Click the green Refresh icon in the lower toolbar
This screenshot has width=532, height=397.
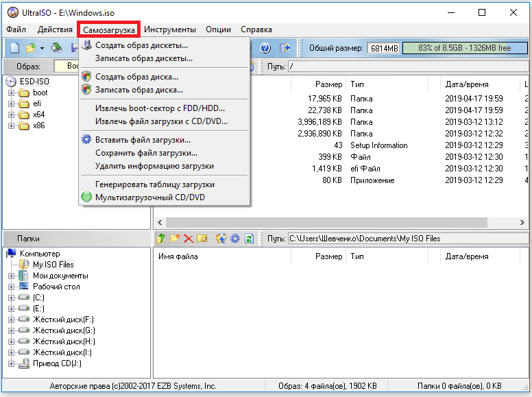tap(249, 239)
